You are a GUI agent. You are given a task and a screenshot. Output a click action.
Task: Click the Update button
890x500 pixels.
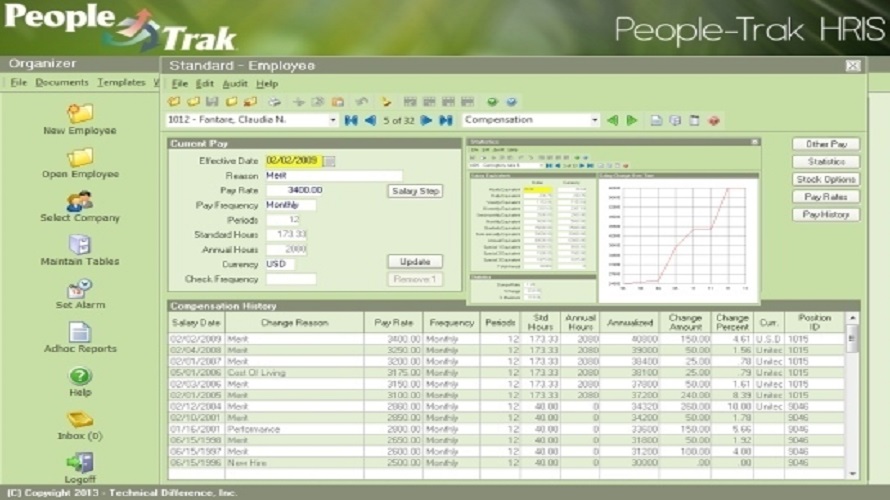pos(415,262)
